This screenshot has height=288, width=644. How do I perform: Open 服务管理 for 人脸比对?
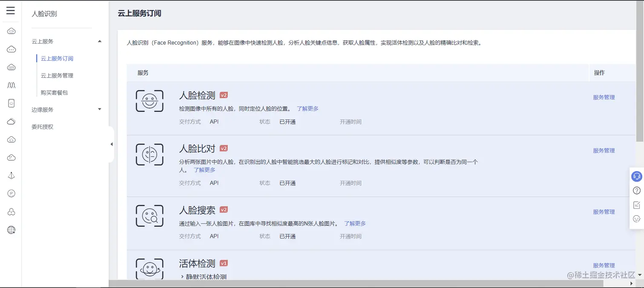click(604, 151)
